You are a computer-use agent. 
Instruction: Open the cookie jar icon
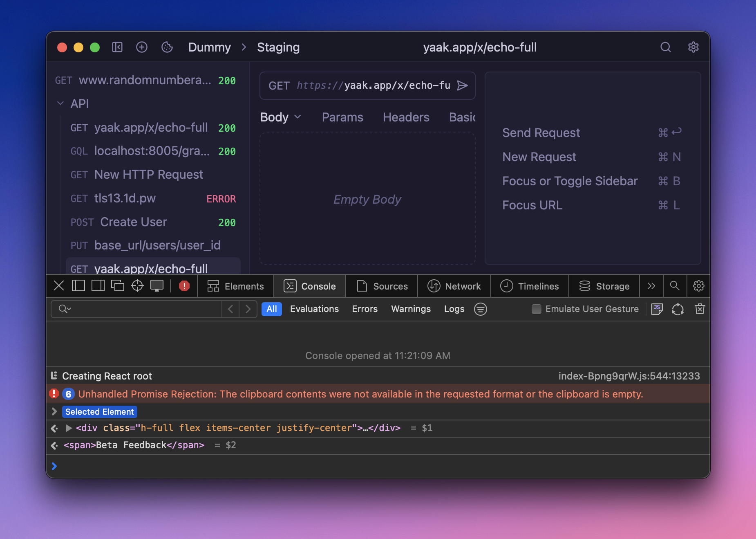167,47
